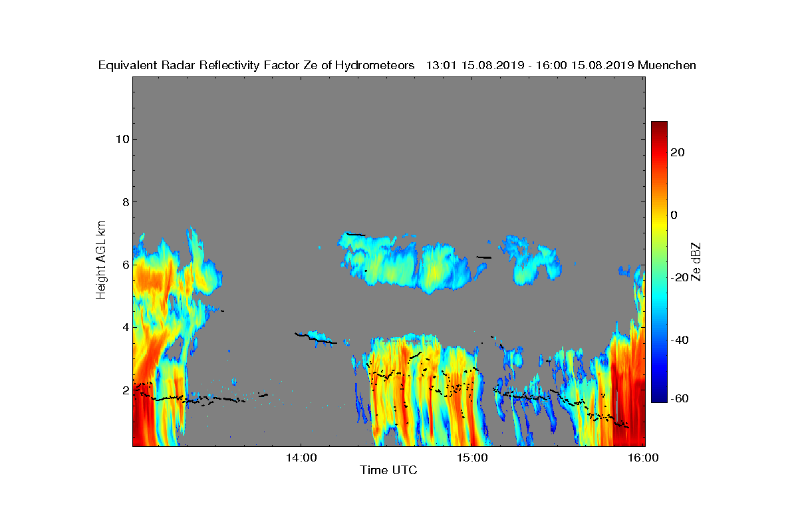This screenshot has height=532, width=798.
Task: Click the 15:00 time tick label
Action: tap(472, 458)
